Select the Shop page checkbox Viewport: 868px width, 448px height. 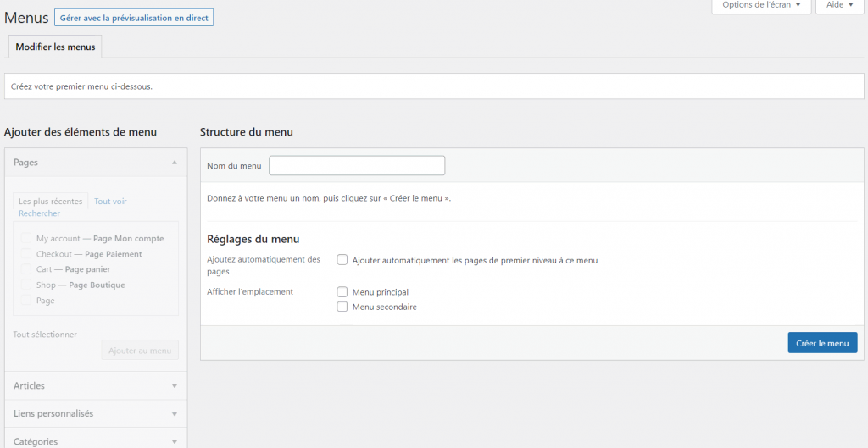click(x=27, y=285)
